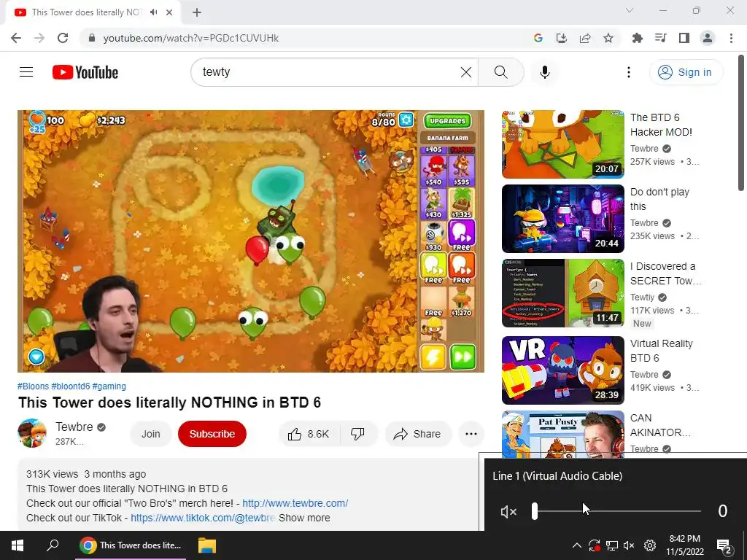View site information via lock icon
The height and width of the screenshot is (560, 747).
coord(92,38)
